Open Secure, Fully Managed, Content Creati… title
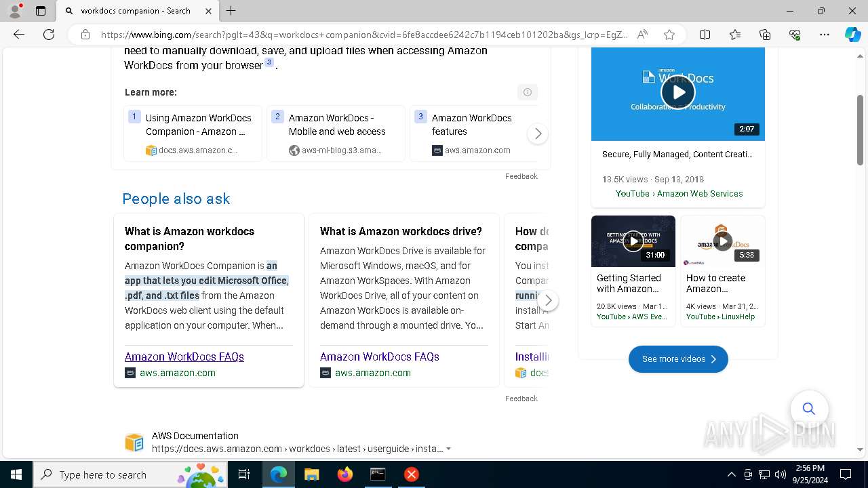 coord(677,155)
